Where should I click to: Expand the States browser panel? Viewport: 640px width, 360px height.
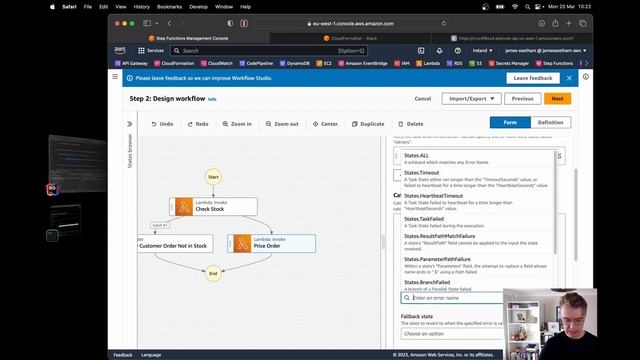click(130, 124)
